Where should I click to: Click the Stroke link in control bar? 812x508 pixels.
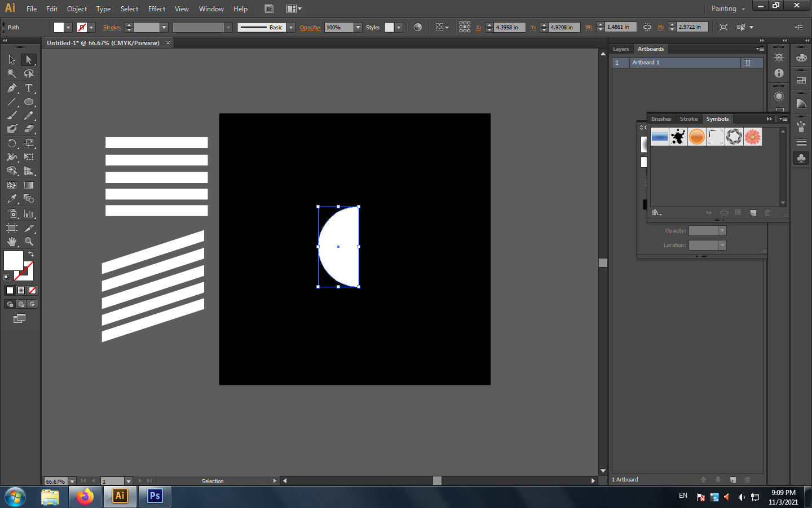click(x=112, y=27)
